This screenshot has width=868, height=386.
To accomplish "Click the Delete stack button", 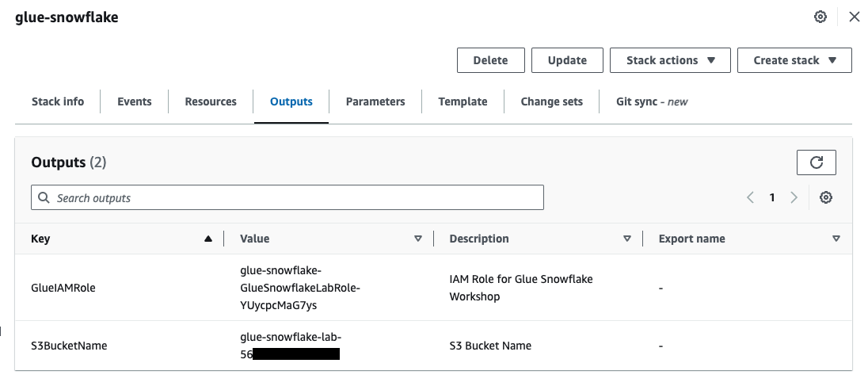I will coord(490,60).
